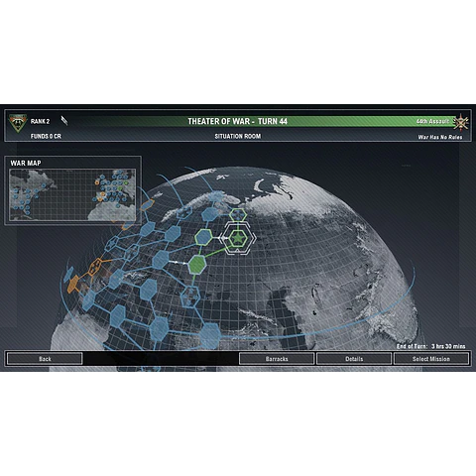476x476 pixels.
Task: Click the 'THEATER OF WAR - TURN 44' title
Action: tap(238, 121)
